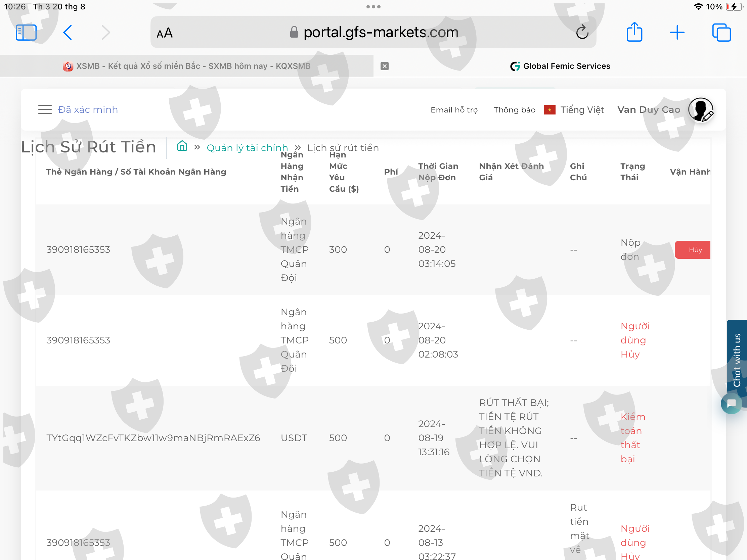Go back with Safari back arrow

pos(68,33)
